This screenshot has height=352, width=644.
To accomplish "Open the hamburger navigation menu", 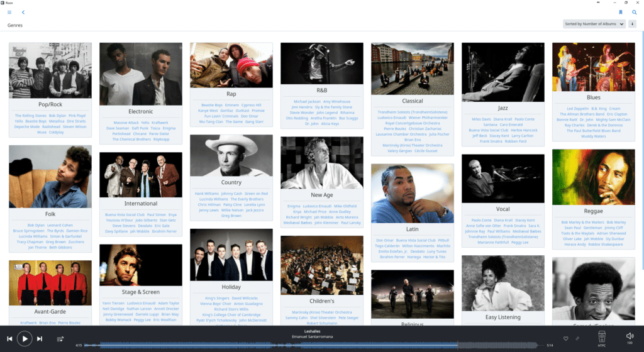I will [9, 13].
